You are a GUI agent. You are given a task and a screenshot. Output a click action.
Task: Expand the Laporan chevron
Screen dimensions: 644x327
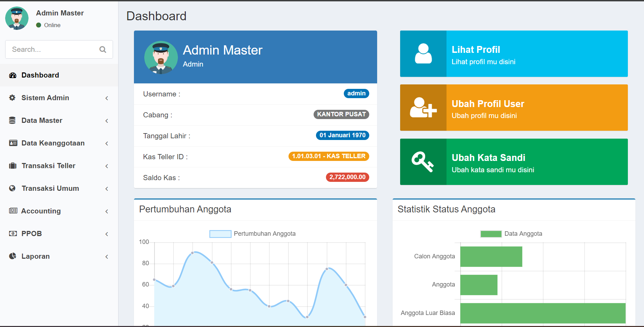click(x=107, y=257)
